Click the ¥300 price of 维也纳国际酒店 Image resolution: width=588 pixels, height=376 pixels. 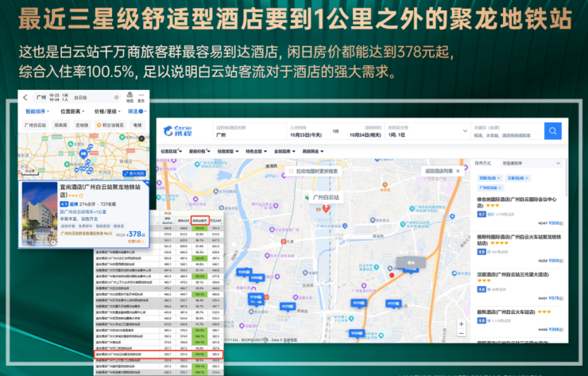point(555,223)
